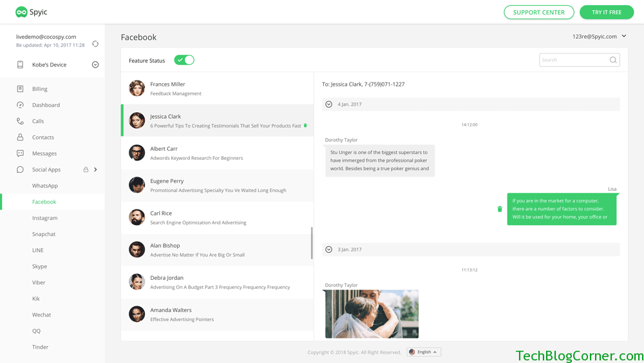Viewport: 644px width, 363px height.
Task: Open Dashboard in the sidebar
Action: click(46, 105)
